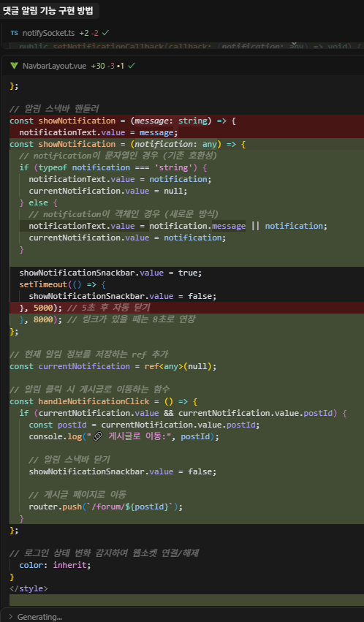This screenshot has width=364, height=622.
Task: Click the checkmark after NavbarLayout.vue +30 -3
Action: point(132,66)
